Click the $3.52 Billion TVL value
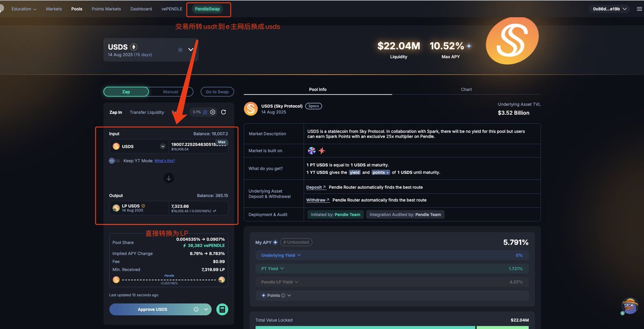 click(x=514, y=113)
